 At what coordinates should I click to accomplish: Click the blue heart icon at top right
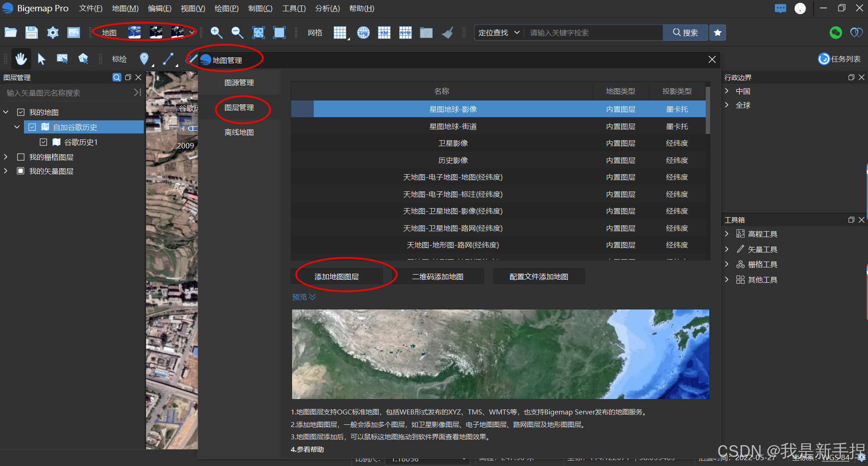[856, 33]
